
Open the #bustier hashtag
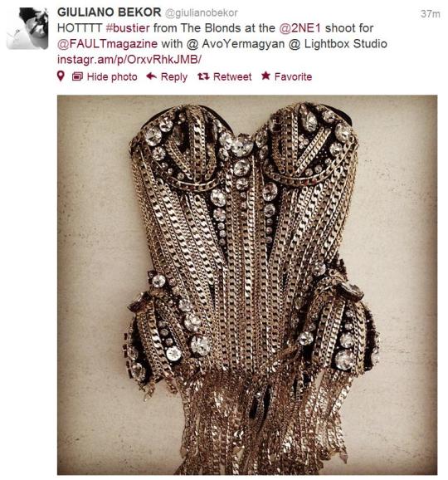(x=128, y=28)
